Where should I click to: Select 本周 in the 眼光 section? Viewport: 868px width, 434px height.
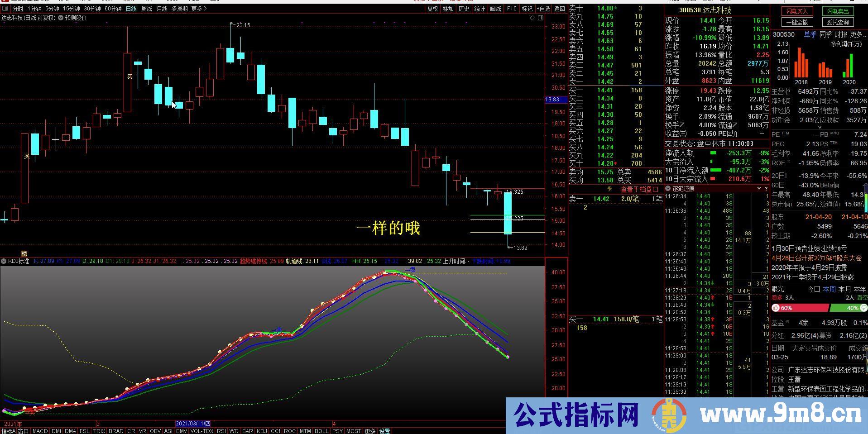click(829, 289)
